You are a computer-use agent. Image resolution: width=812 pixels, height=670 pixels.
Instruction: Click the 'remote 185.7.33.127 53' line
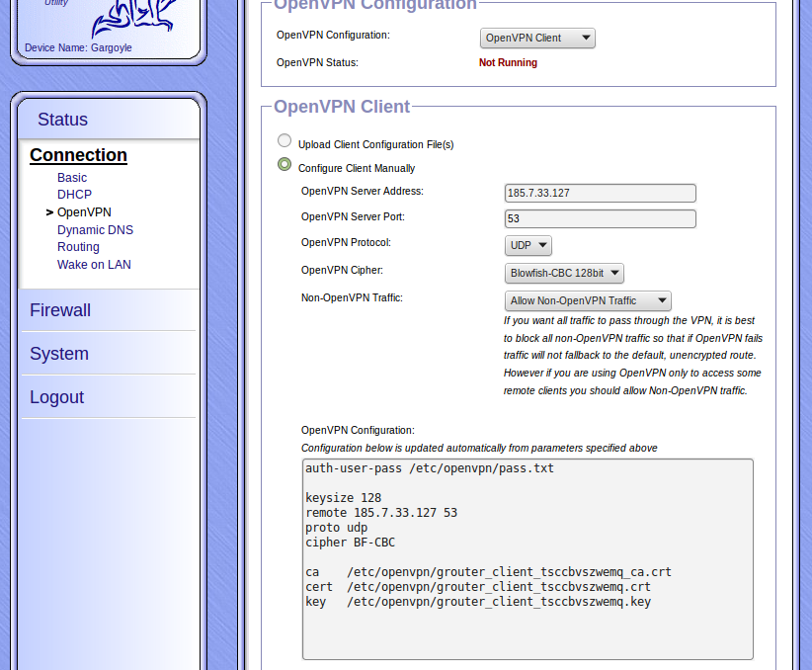click(381, 513)
